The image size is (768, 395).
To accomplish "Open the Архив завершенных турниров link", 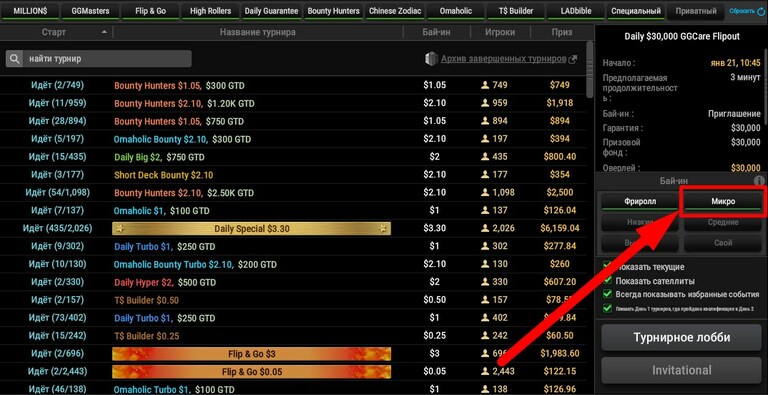I will point(504,59).
